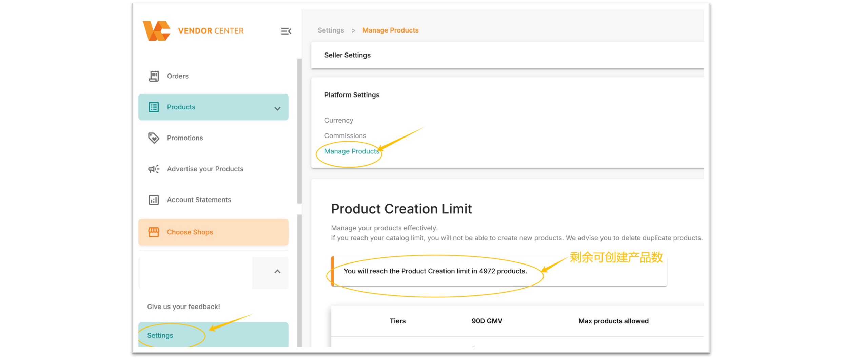Open the Commissions platform setting

point(345,135)
